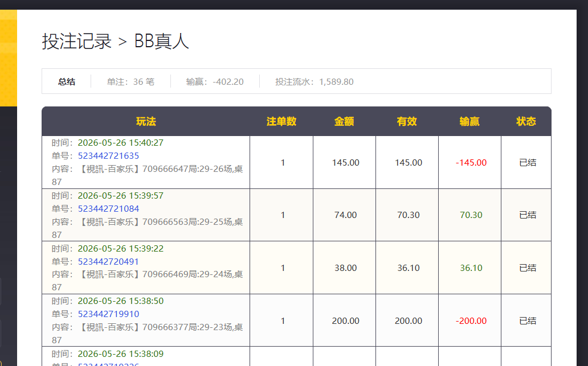Click the green 70.30 win value

pos(471,215)
